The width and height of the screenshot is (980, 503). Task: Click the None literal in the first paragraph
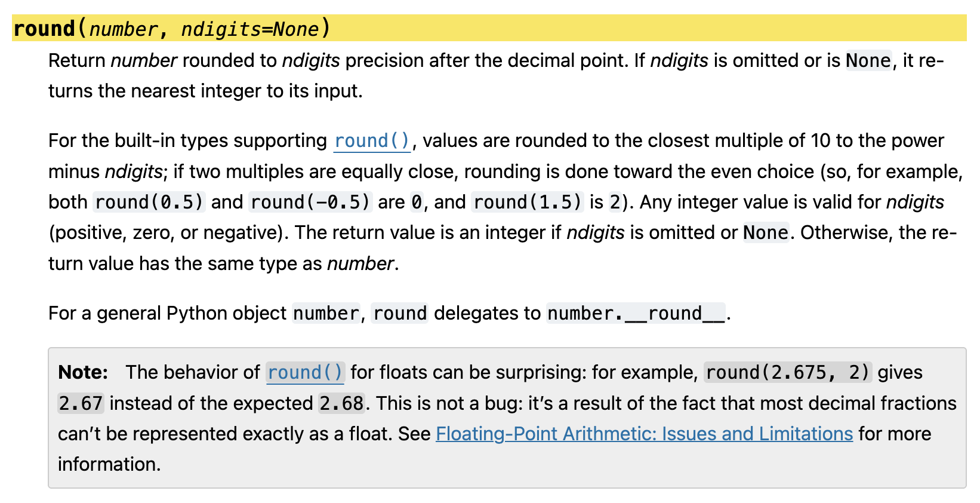coord(868,61)
